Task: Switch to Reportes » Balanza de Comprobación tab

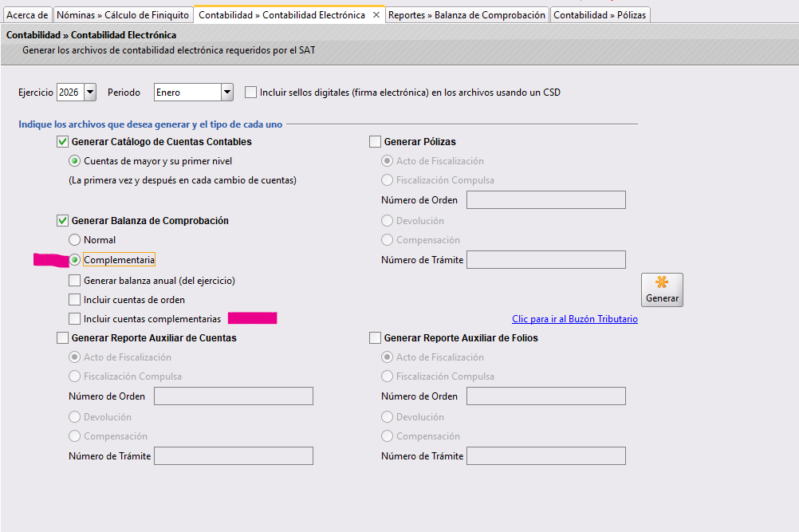Action: pos(466,15)
